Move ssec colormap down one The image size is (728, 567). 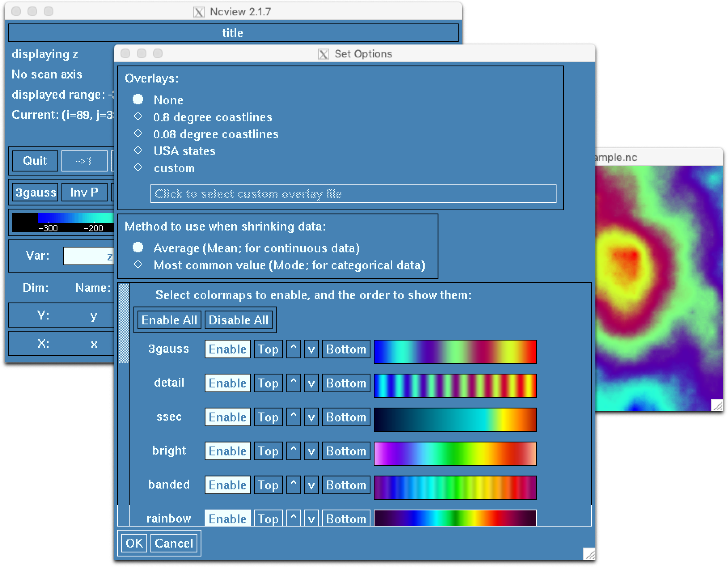click(x=311, y=417)
